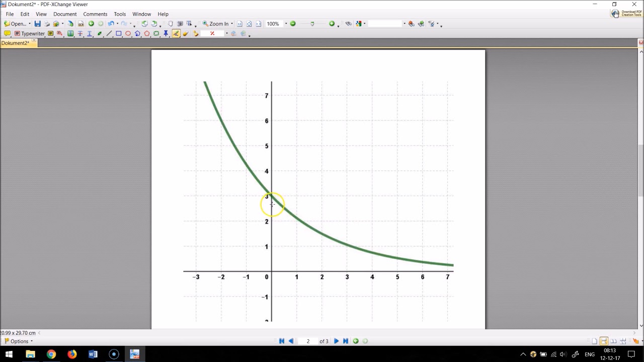Open Find with the binoculars icon
This screenshot has width=644, height=362.
[348, 24]
